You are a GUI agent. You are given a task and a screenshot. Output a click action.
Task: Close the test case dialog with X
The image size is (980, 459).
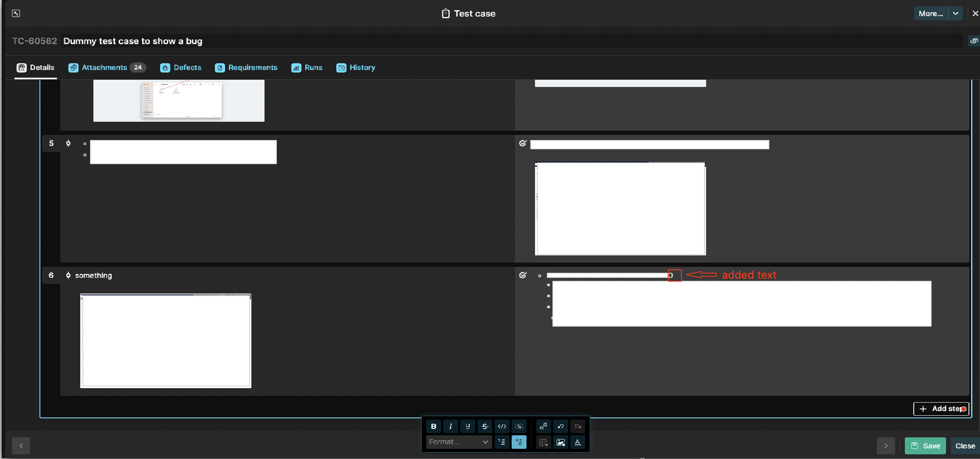975,14
